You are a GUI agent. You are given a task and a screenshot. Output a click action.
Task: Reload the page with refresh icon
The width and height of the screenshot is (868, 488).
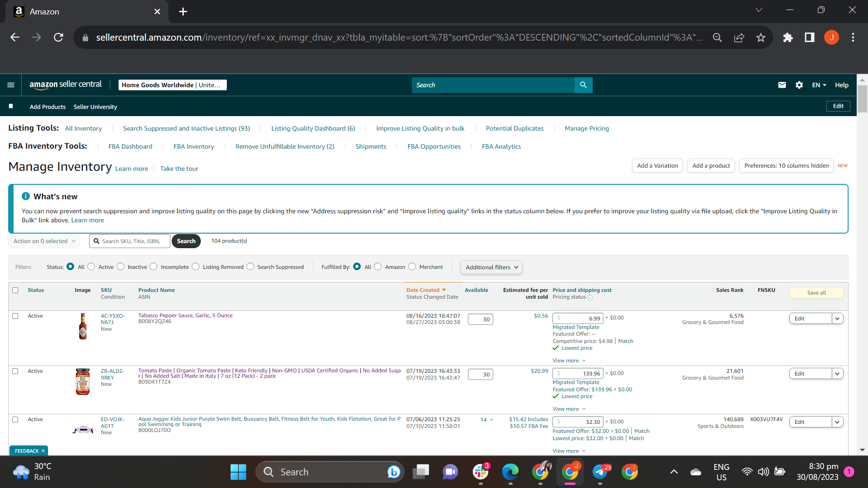[x=58, y=38]
